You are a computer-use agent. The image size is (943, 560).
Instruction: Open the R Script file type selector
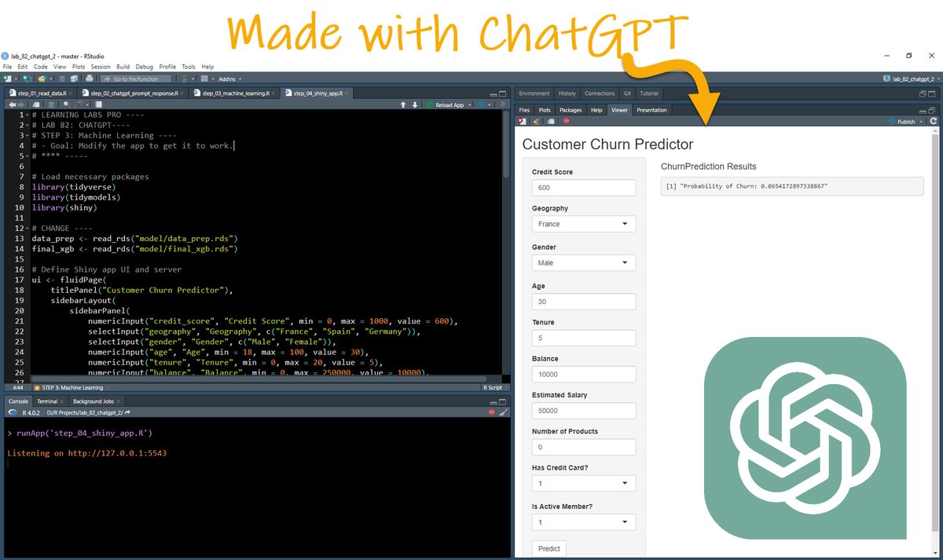(x=494, y=387)
